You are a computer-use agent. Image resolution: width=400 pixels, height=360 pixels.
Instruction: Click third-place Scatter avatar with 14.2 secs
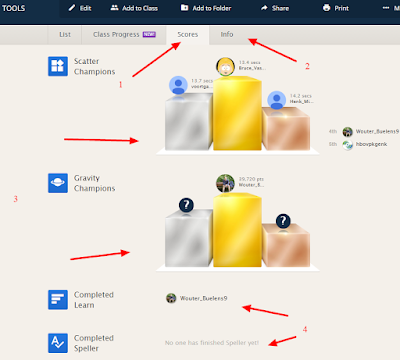277,100
